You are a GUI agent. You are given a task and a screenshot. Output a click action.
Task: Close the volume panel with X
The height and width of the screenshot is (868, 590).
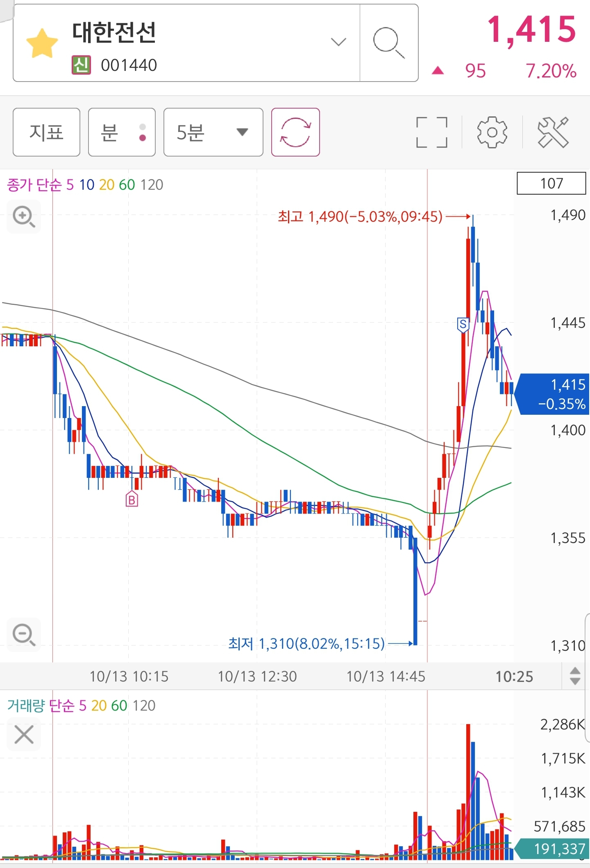point(24,734)
